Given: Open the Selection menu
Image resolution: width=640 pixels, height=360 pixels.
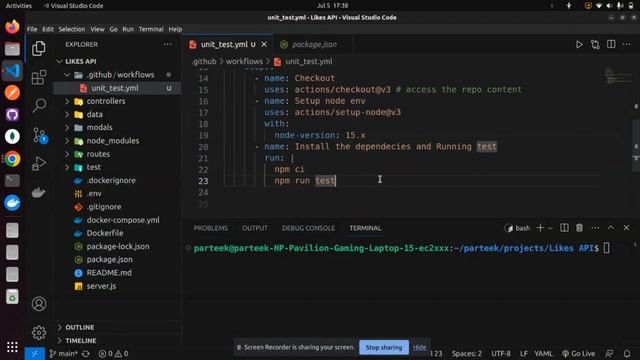Looking at the screenshot, I should pyautogui.click(x=71, y=29).
